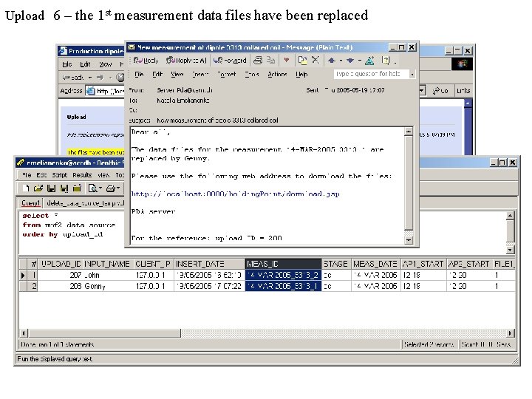
Task: Flag the message with the red flag icon
Action: [x=287, y=61]
